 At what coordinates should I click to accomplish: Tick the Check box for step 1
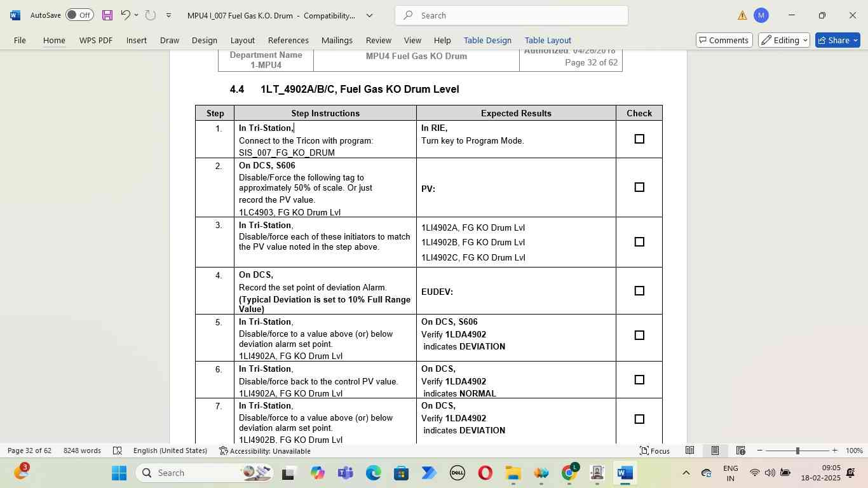tap(639, 139)
